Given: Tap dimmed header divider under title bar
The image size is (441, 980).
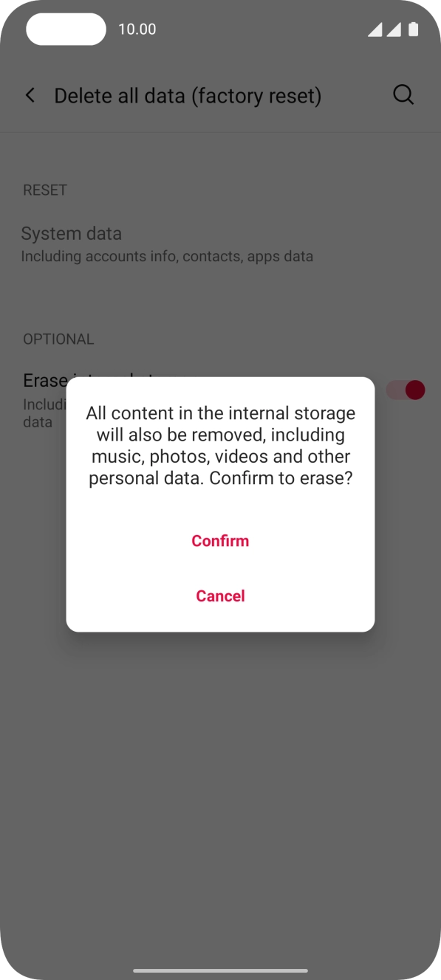Looking at the screenshot, I should tap(220, 133).
